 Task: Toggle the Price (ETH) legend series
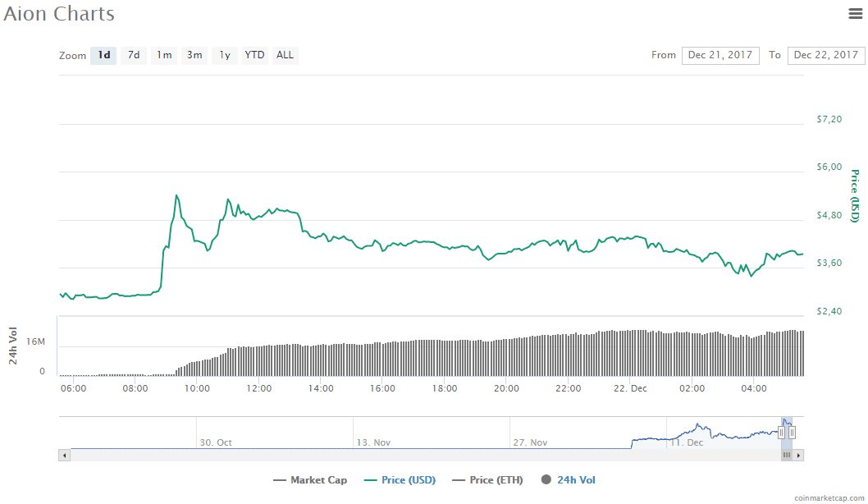pos(487,480)
